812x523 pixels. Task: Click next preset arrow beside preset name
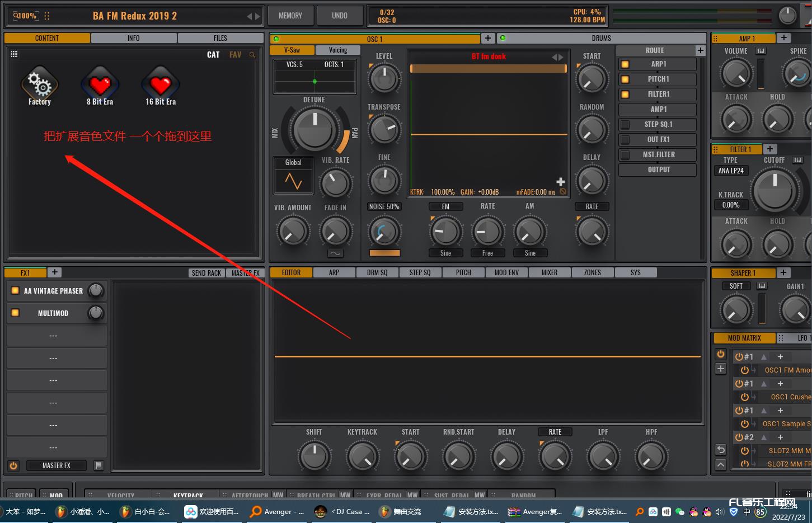(x=257, y=16)
